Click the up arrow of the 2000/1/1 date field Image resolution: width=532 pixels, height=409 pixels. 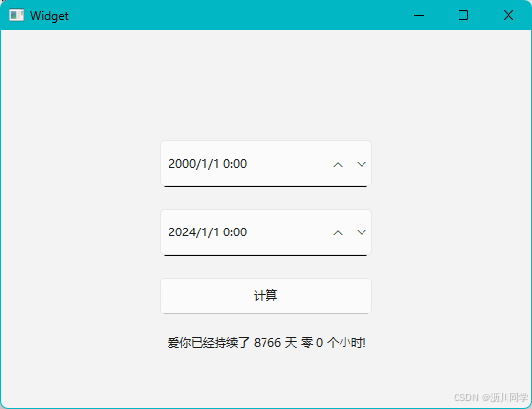[338, 165]
